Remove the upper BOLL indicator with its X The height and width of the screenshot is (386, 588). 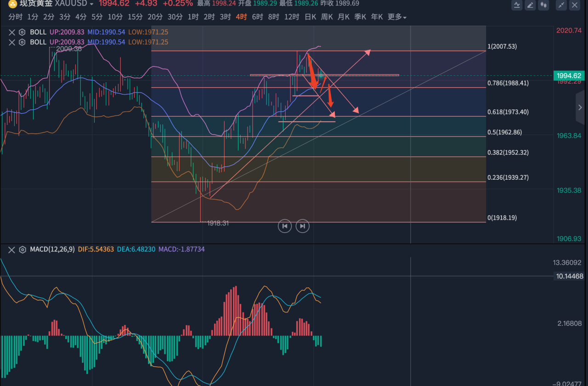click(12, 32)
